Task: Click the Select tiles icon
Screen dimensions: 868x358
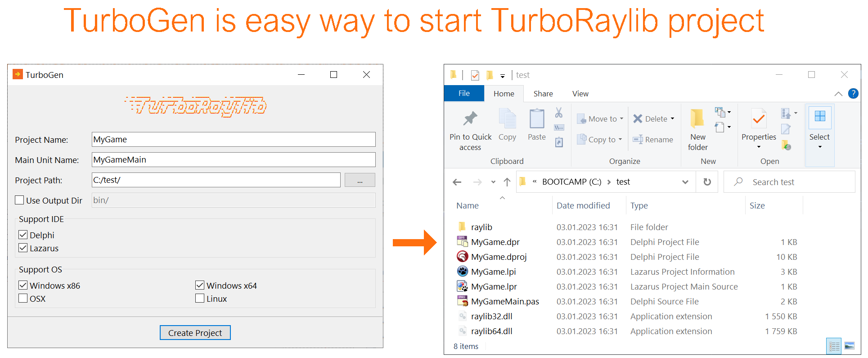Action: (x=820, y=116)
